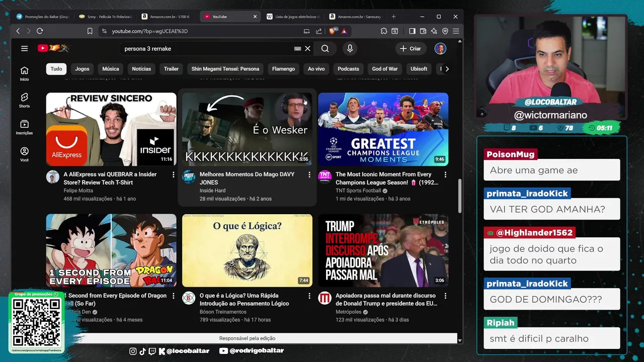The width and height of the screenshot is (644, 362).
Task: Click Brave Rewards triangle icon
Action: click(344, 31)
